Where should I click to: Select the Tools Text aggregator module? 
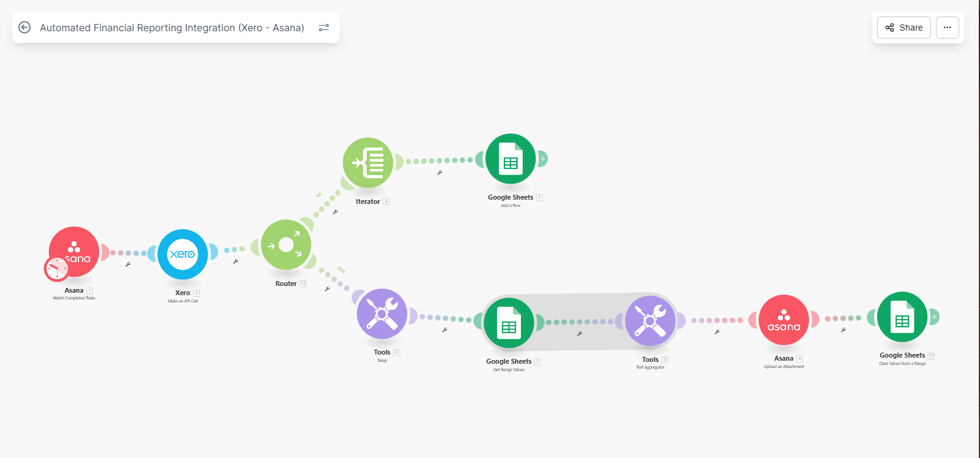650,321
